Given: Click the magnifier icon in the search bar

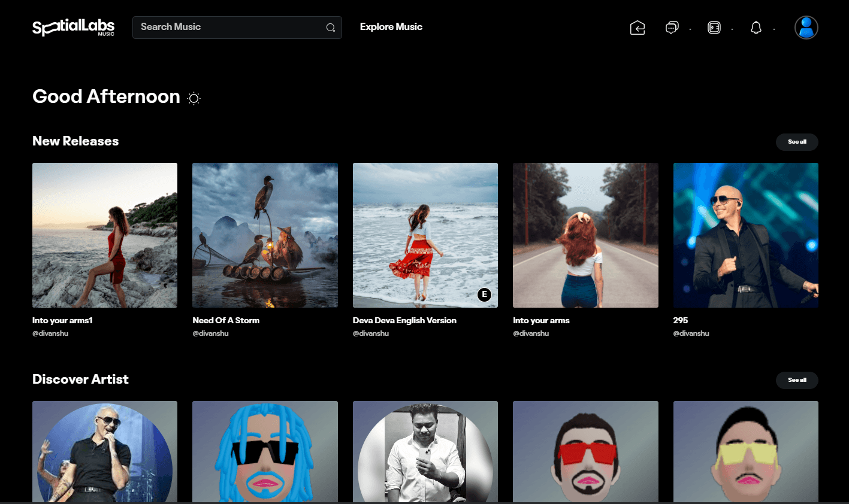Looking at the screenshot, I should pyautogui.click(x=330, y=28).
